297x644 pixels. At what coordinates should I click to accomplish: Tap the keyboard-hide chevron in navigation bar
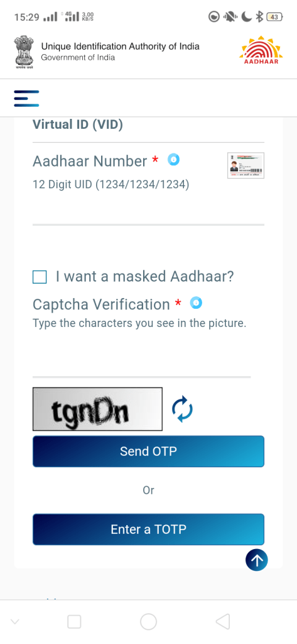tap(15, 622)
